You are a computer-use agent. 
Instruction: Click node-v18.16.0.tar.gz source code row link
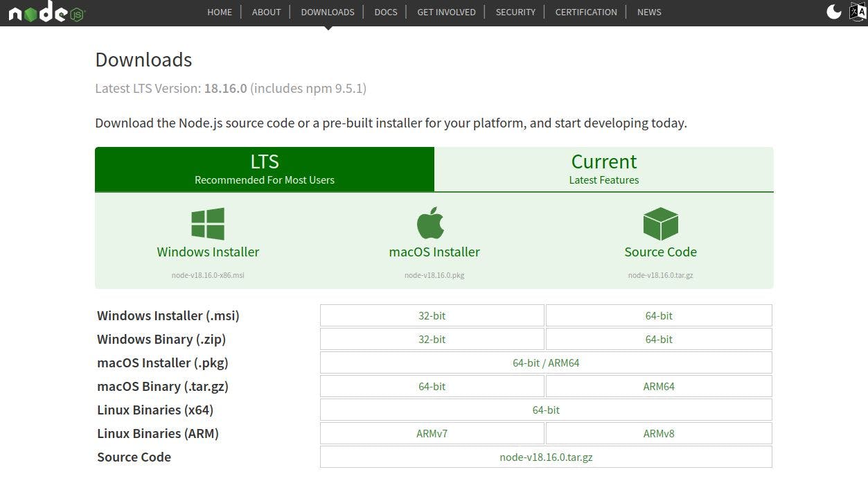pos(546,457)
